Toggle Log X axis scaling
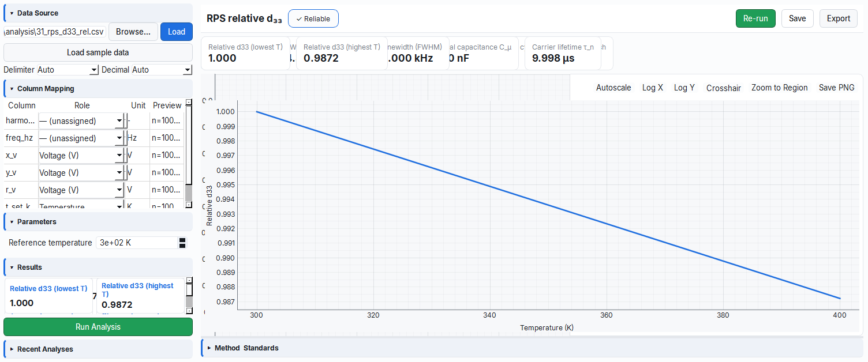The height and width of the screenshot is (362, 868). (x=653, y=88)
